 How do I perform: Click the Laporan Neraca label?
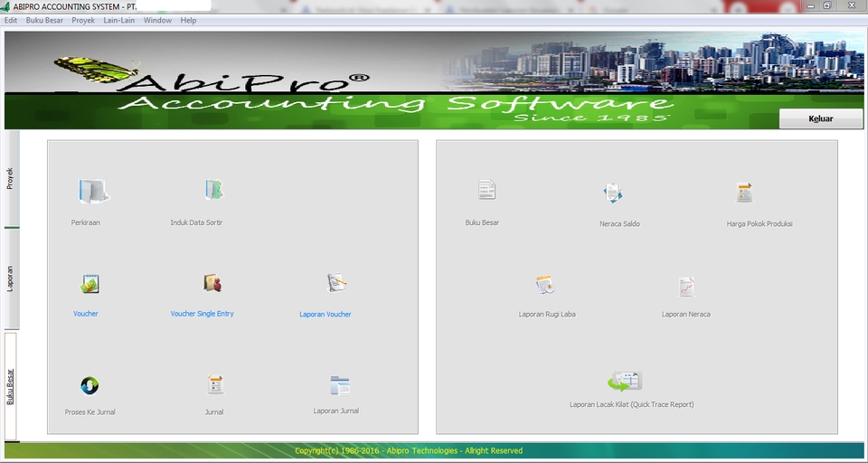[686, 314]
